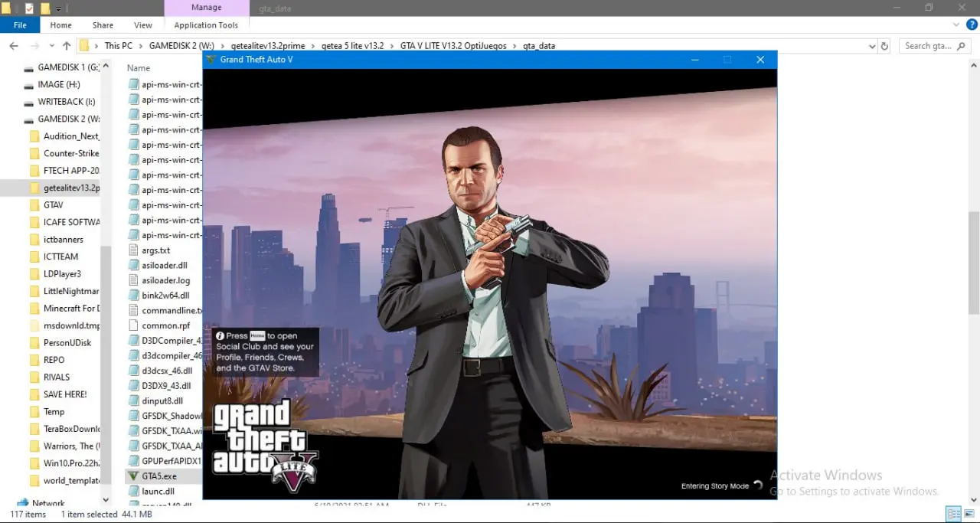980x523 pixels.
Task: Click the folder icon beside RIVALS
Action: click(x=34, y=377)
